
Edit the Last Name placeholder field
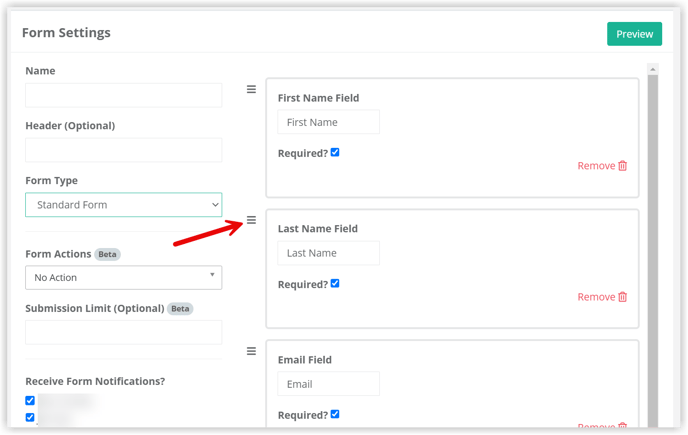329,253
